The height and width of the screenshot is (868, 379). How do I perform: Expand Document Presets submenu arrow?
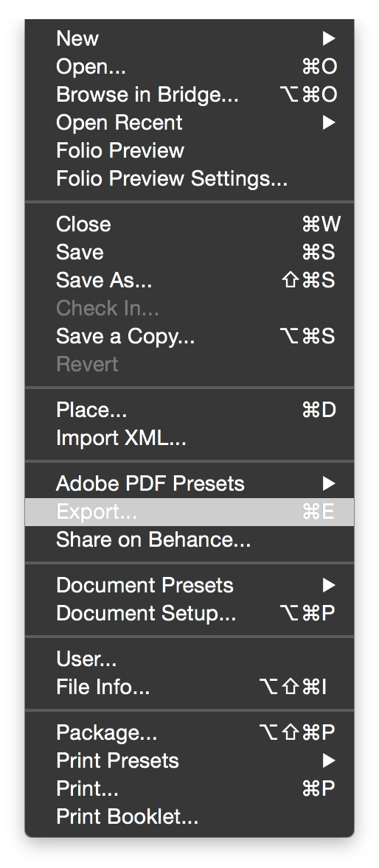coord(329,585)
